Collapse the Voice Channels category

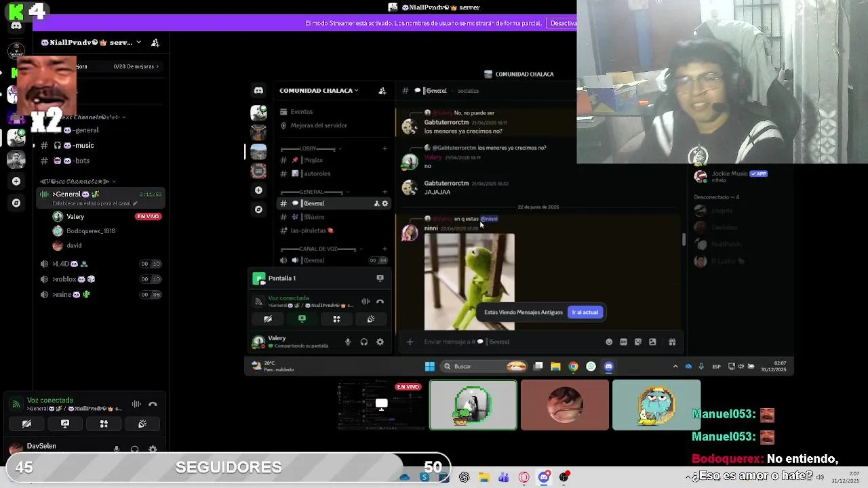pyautogui.click(x=78, y=182)
